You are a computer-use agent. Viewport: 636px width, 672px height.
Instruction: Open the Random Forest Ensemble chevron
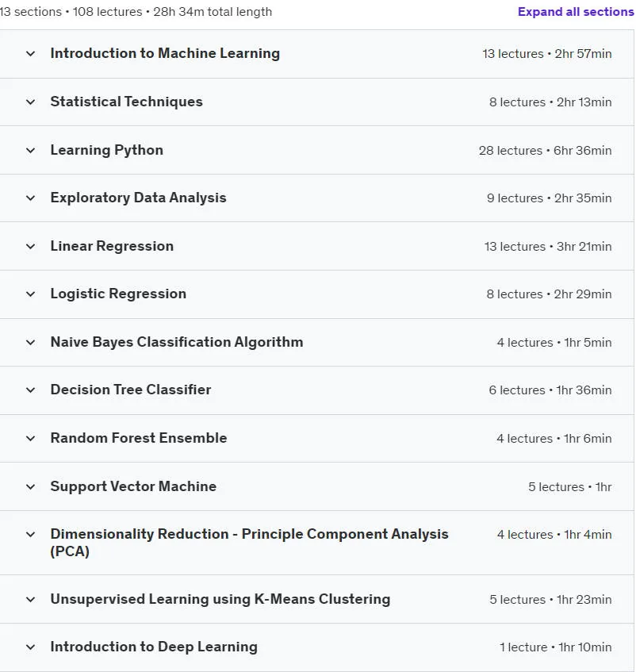point(30,439)
